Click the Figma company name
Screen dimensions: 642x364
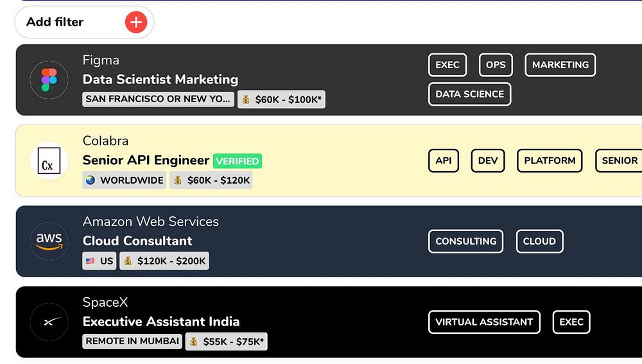pos(101,60)
